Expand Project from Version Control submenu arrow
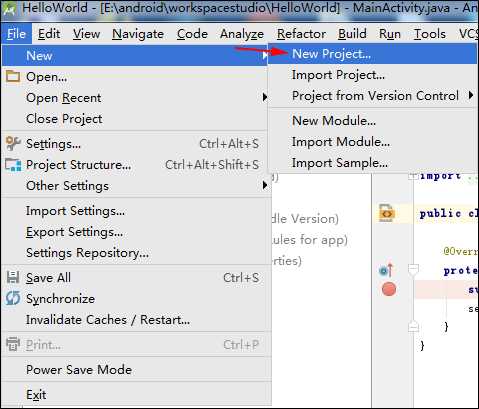This screenshot has height=409, width=479. point(471,95)
